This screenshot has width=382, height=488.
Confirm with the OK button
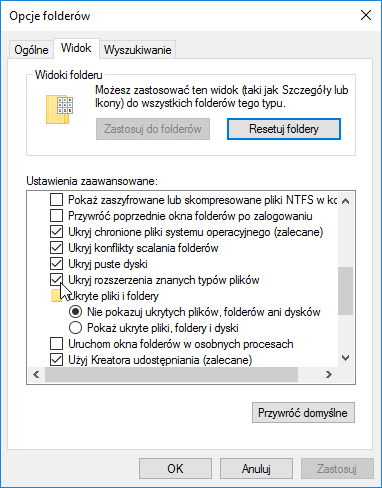click(x=175, y=469)
